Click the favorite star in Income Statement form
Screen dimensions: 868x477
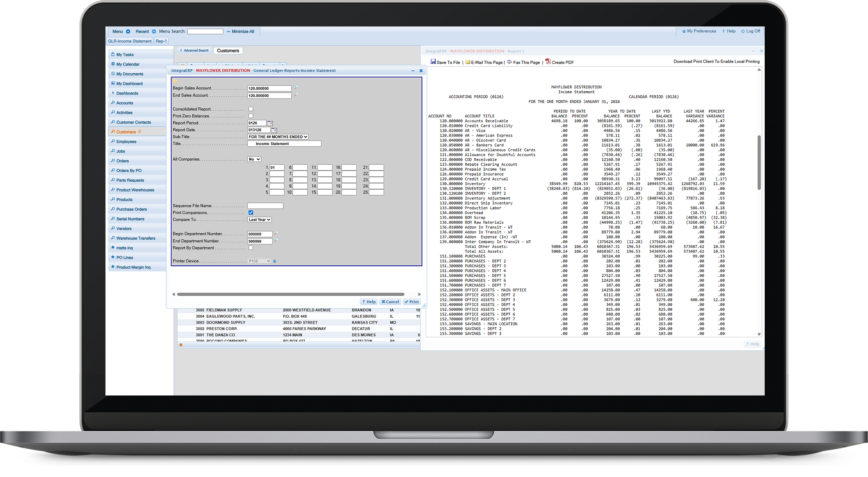175,81
